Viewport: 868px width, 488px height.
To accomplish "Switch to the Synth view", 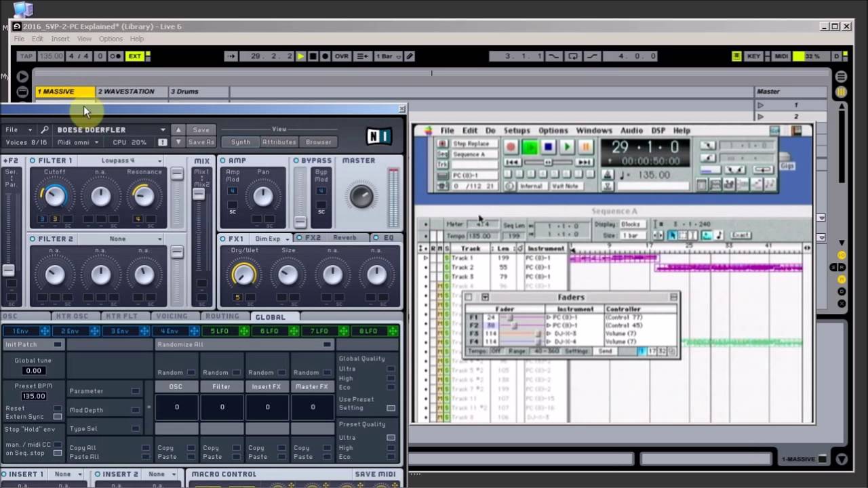I will tap(241, 142).
